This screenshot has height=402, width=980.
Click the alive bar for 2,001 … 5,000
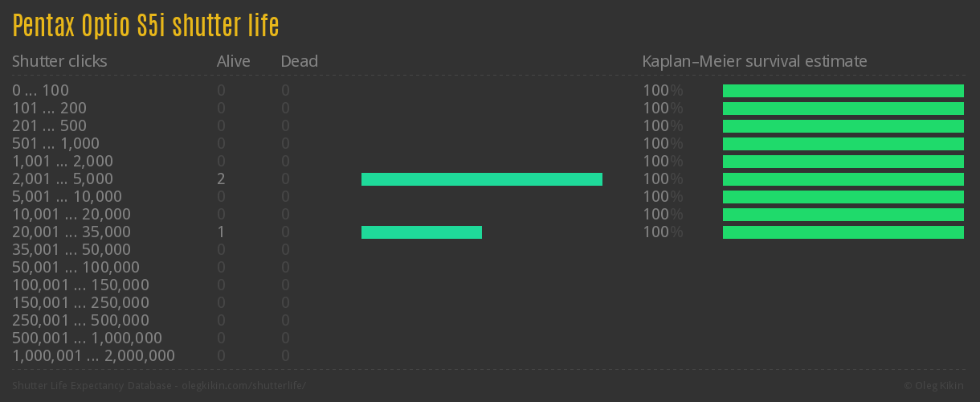(481, 179)
